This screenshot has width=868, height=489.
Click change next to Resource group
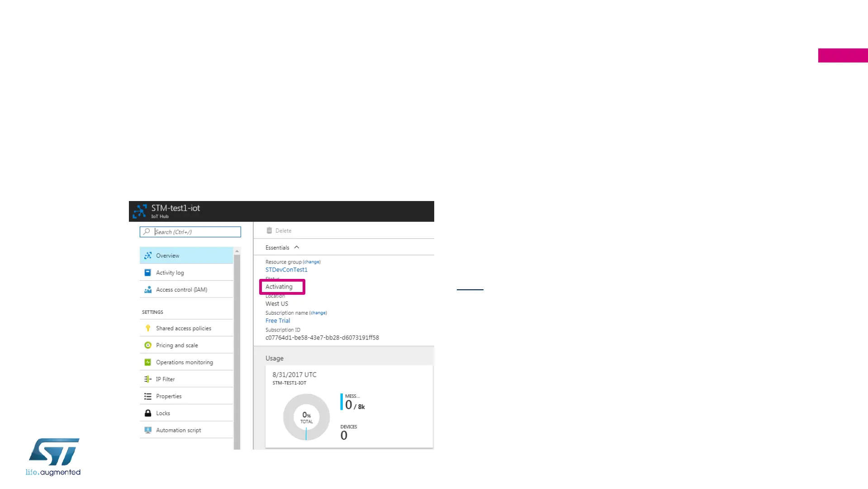pyautogui.click(x=312, y=262)
